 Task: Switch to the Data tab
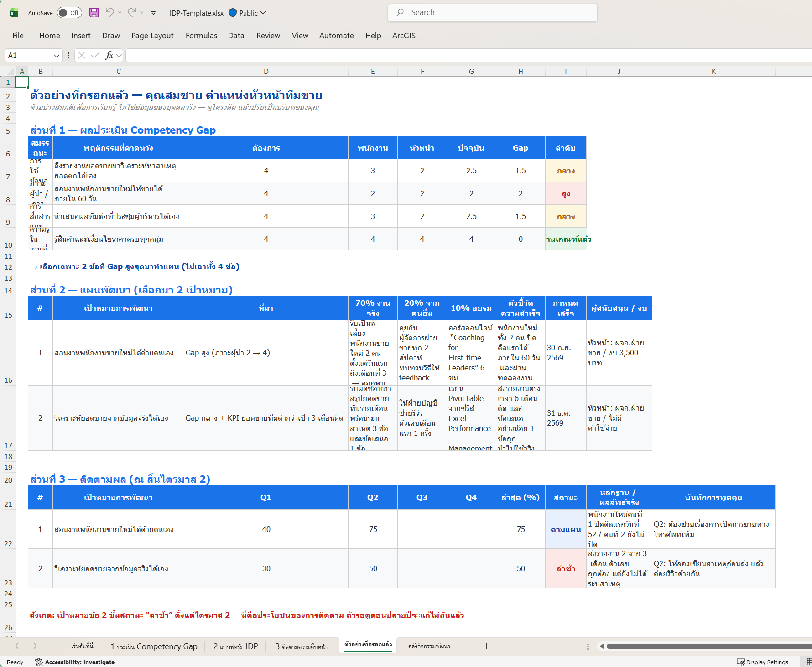236,36
